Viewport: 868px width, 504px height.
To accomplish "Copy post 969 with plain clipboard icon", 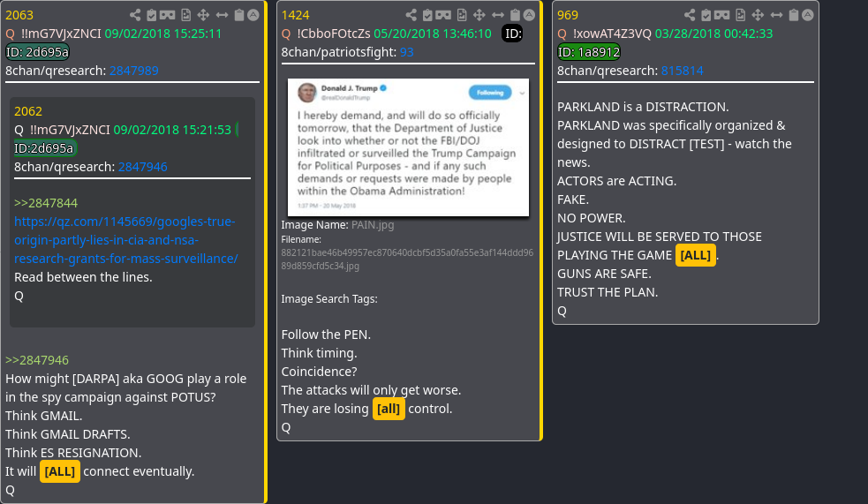I will point(794,15).
